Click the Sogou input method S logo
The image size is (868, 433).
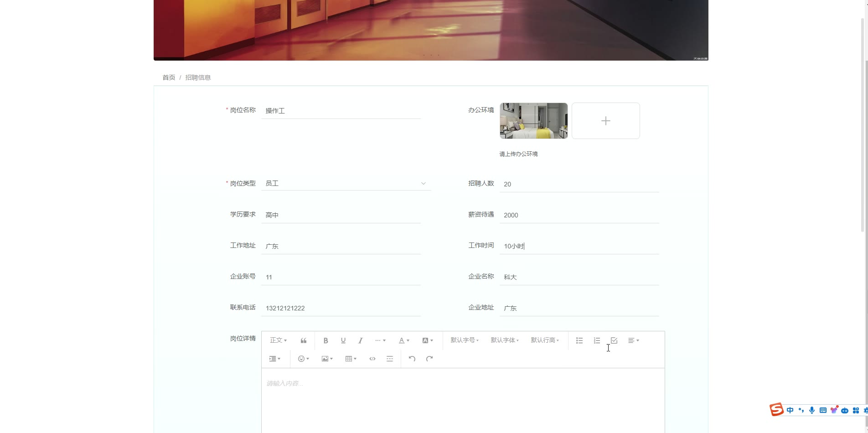click(x=776, y=410)
